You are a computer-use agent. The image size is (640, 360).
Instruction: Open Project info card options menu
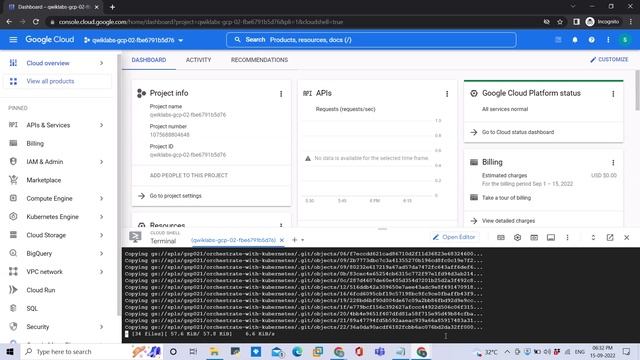click(281, 94)
